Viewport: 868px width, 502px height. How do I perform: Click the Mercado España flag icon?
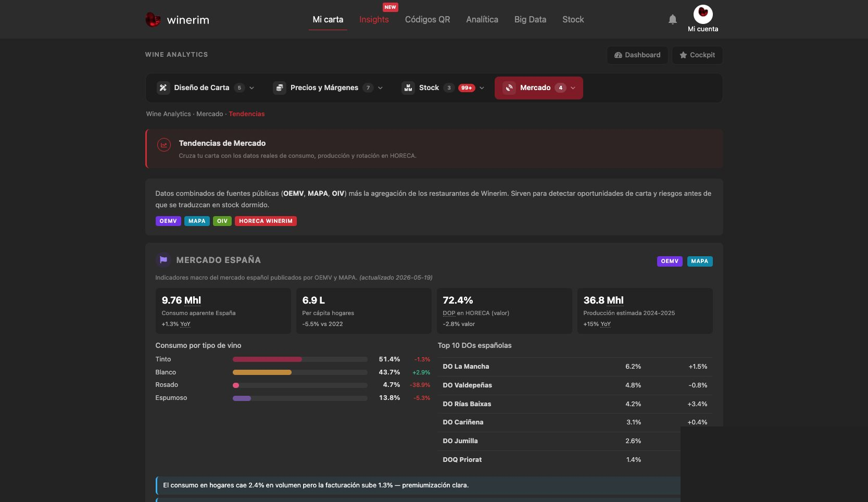click(x=163, y=259)
